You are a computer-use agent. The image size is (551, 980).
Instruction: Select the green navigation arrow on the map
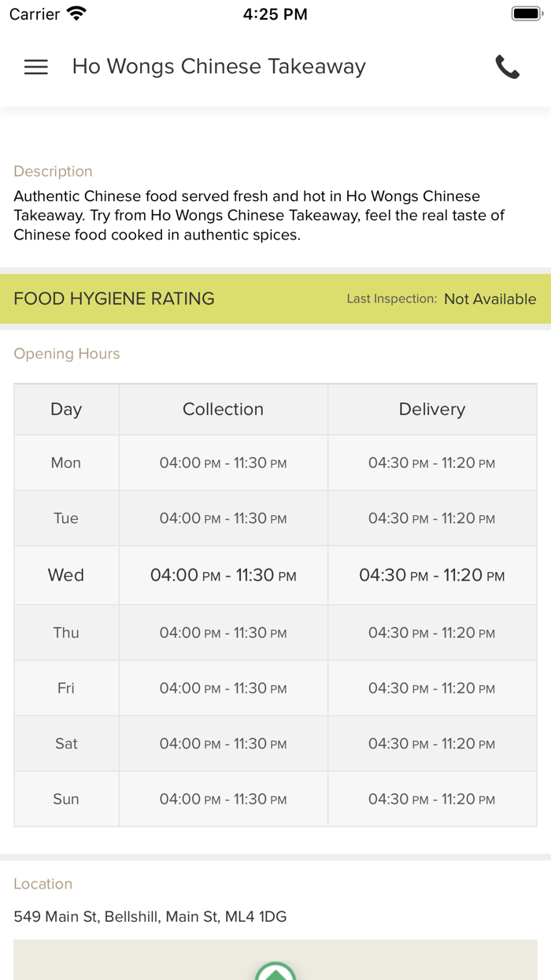[x=275, y=971]
